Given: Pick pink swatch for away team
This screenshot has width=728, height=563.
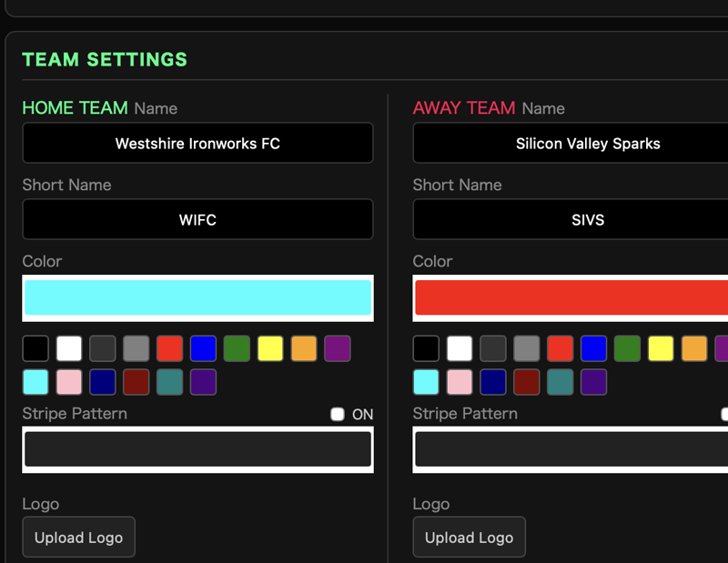Looking at the screenshot, I should [x=460, y=382].
